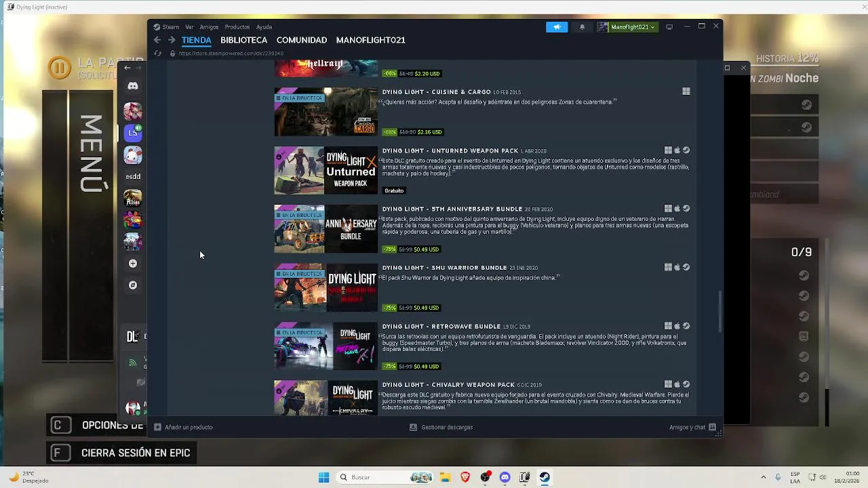Select the LS server in Discord
This screenshot has width=868, height=488.
tap(133, 133)
